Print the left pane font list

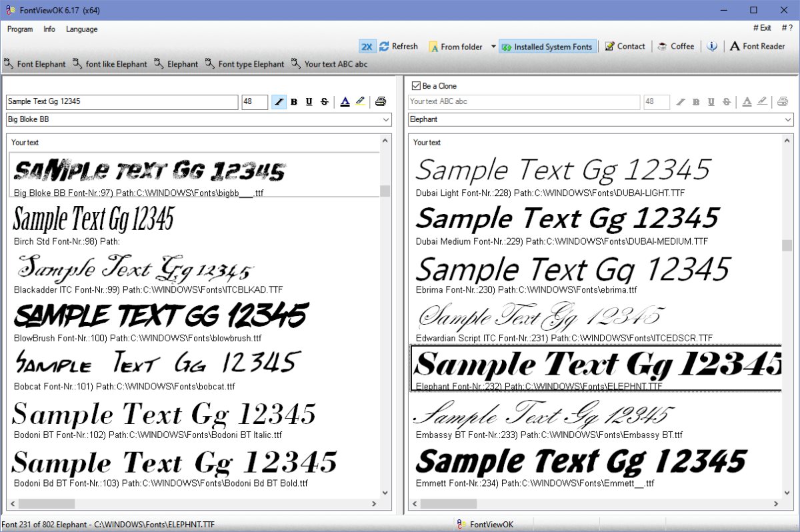pos(381,102)
